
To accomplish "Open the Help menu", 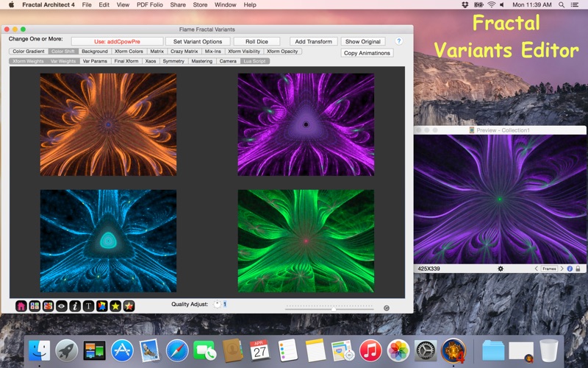I will pos(250,4).
